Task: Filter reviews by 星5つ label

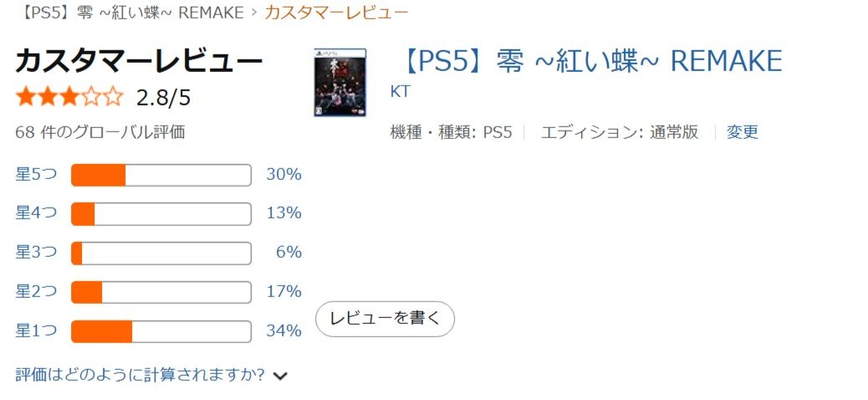Action: coord(36,175)
